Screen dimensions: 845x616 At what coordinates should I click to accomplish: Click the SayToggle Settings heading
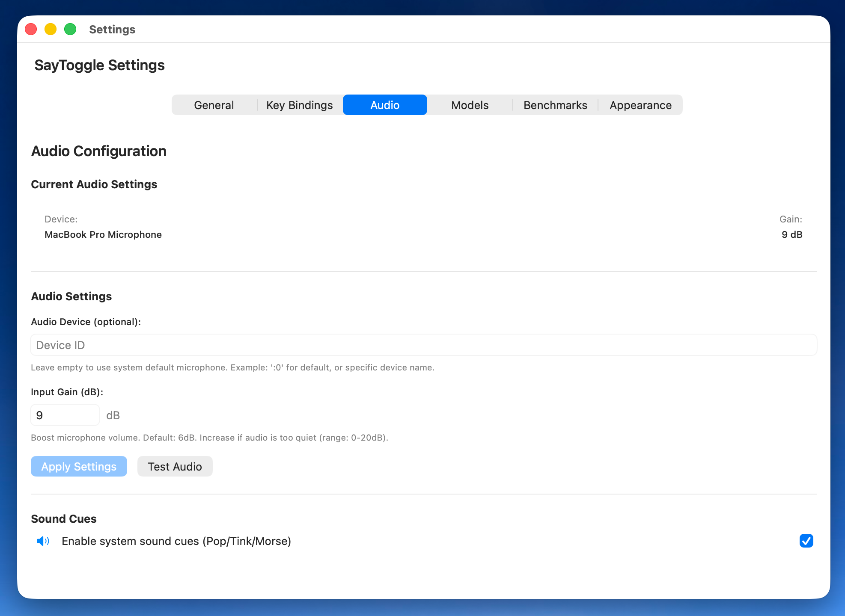(99, 65)
